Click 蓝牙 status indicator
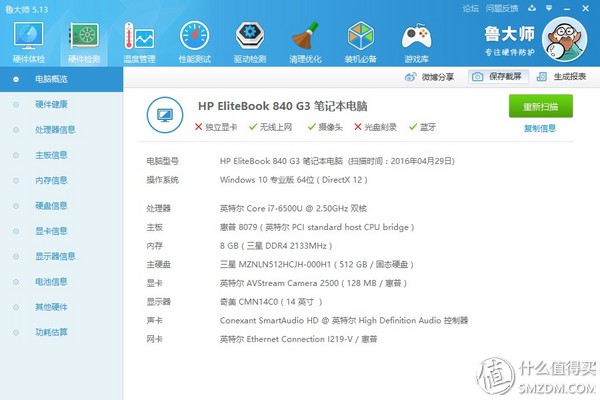Screen dimensions: 600x400 [x=422, y=127]
